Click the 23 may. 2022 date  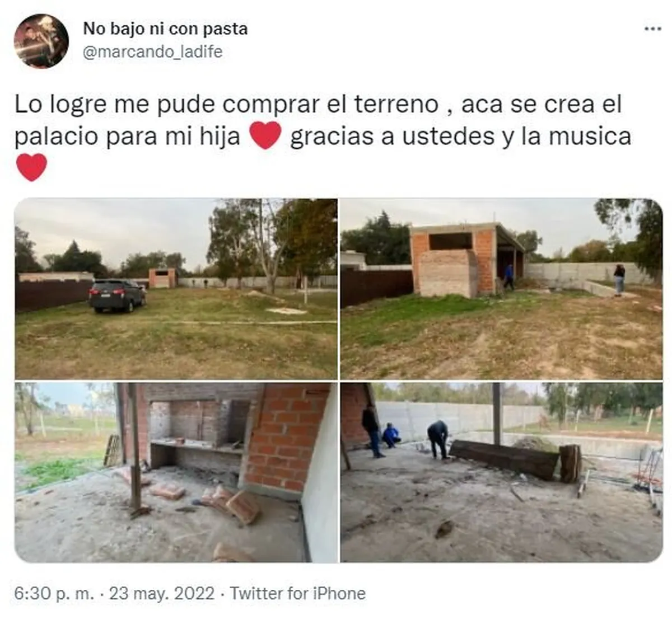(162, 593)
